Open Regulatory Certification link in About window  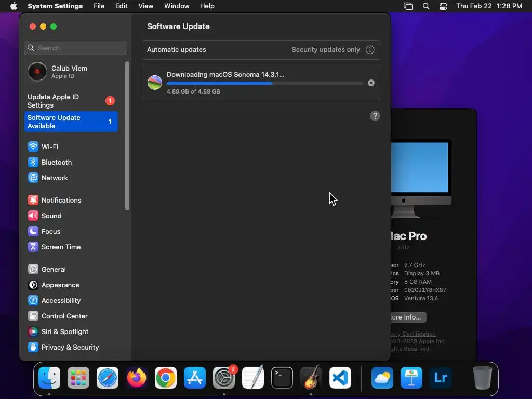coord(413,334)
